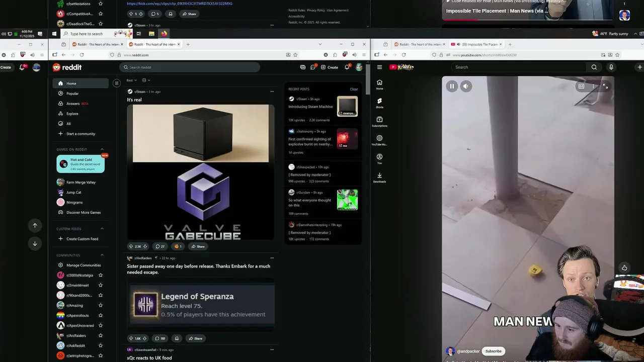This screenshot has height=362, width=644.
Task: Start YouTube voice search with microphone
Action: pos(611,67)
